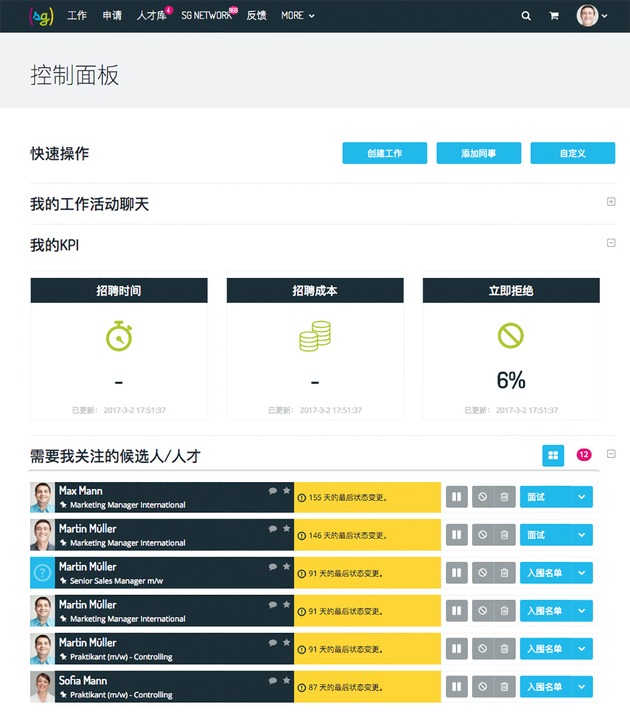This screenshot has height=716, width=630.
Task: Pause candidate Max Mann with pause icon
Action: tap(456, 497)
